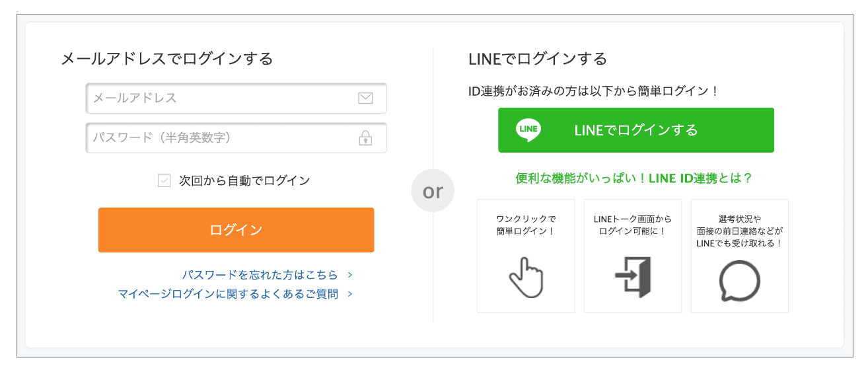This screenshot has height=374, width=868.
Task: Click the pointing hand one-click login icon
Action: click(x=526, y=276)
